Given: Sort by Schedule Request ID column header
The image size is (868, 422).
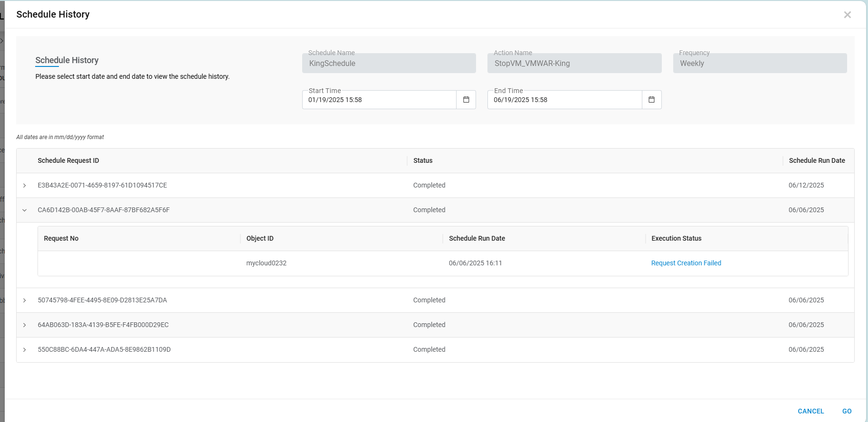Looking at the screenshot, I should 68,160.
